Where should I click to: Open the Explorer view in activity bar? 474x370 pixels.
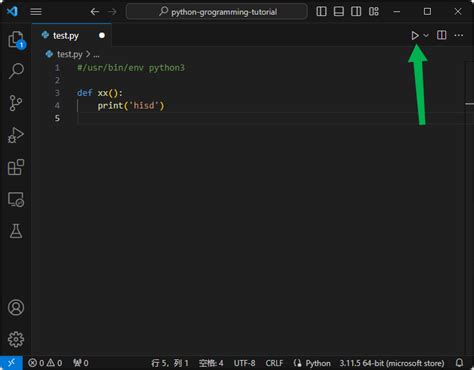tap(16, 40)
